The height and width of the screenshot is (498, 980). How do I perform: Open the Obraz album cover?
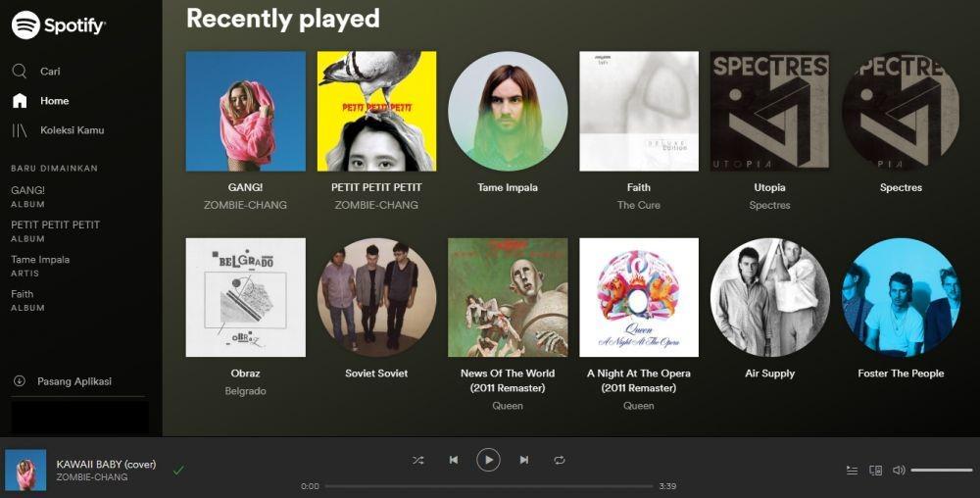(246, 297)
